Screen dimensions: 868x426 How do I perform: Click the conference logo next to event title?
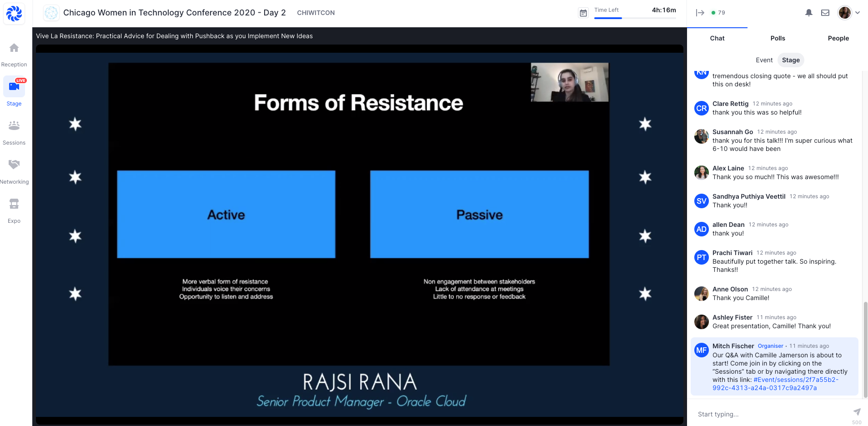click(51, 13)
